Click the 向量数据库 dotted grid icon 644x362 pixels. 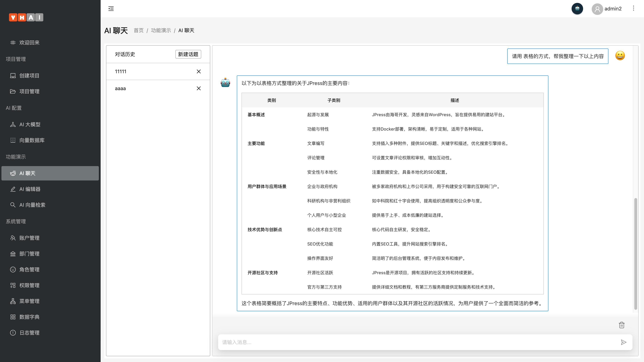coord(13,140)
